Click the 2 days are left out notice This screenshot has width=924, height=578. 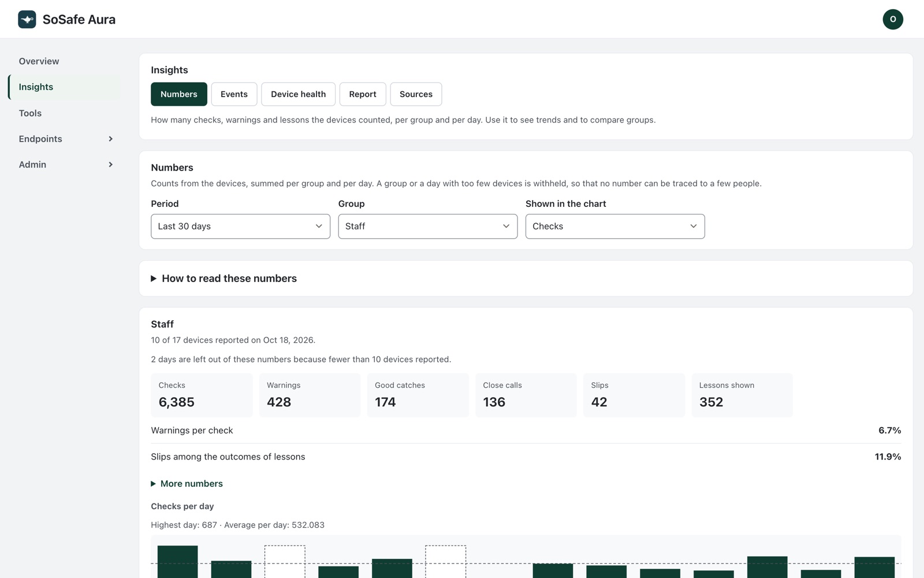301,360
